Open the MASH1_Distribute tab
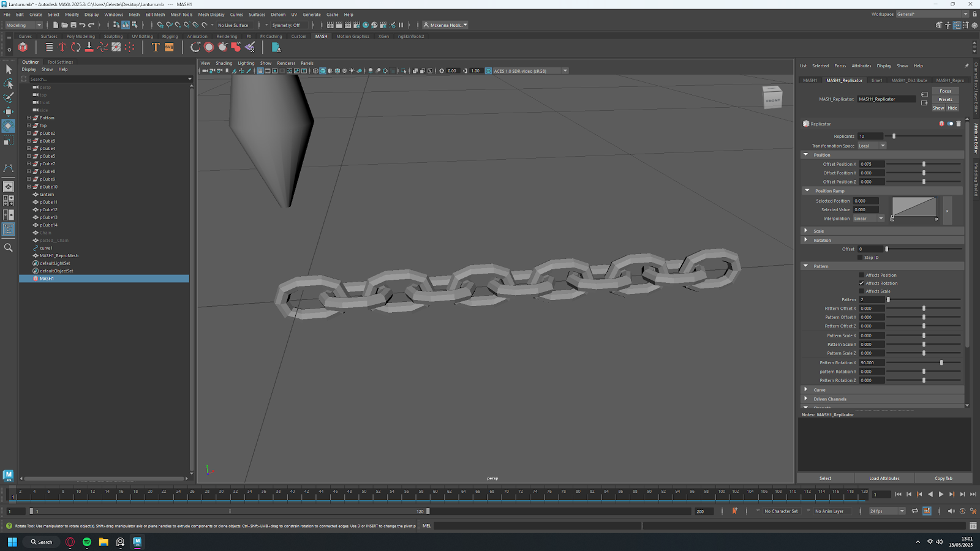Viewport: 980px width, 551px height. click(x=909, y=80)
